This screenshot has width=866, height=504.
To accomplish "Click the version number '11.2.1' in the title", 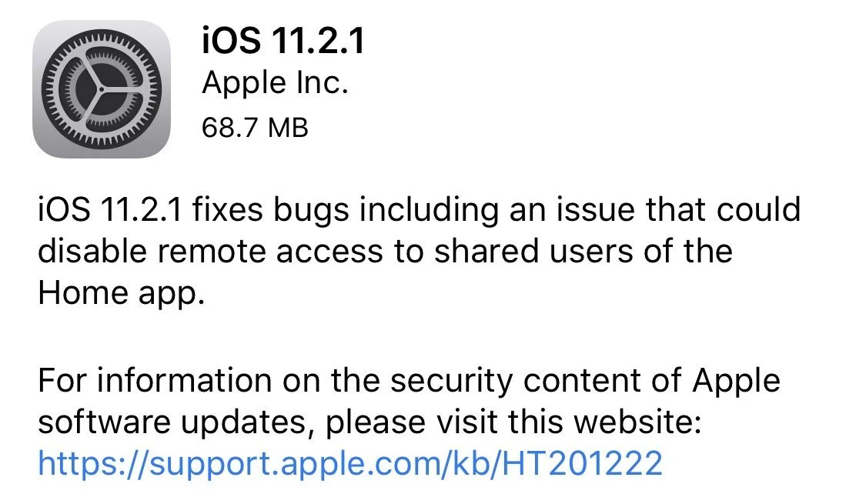I will 318,41.
